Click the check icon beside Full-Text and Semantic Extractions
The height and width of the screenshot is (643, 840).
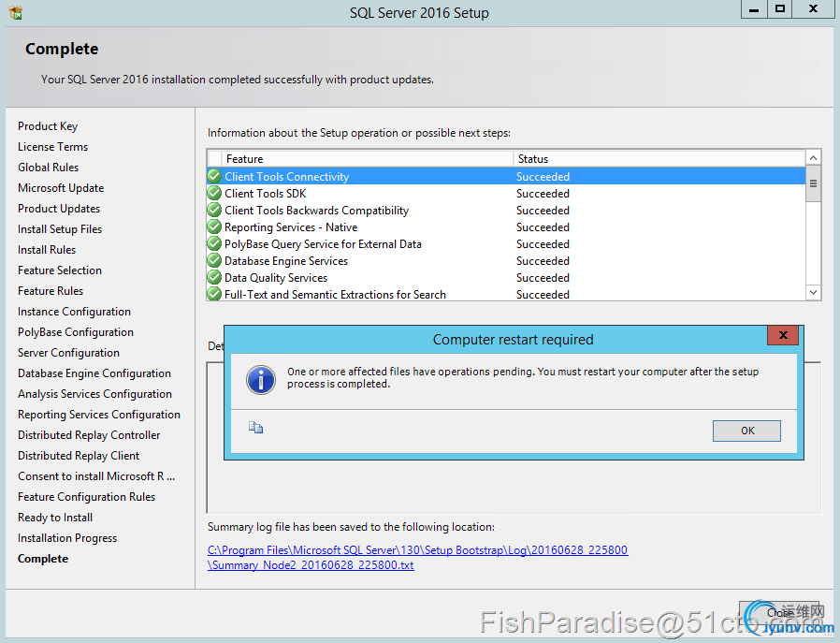[x=214, y=294]
